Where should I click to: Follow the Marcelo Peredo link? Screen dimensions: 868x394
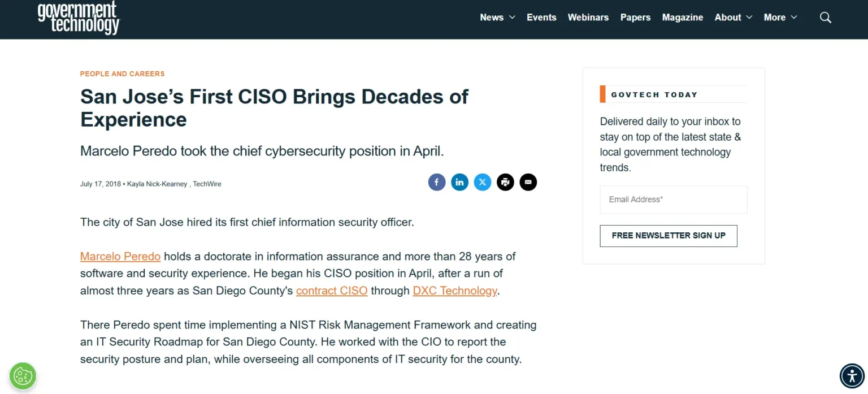(x=120, y=257)
